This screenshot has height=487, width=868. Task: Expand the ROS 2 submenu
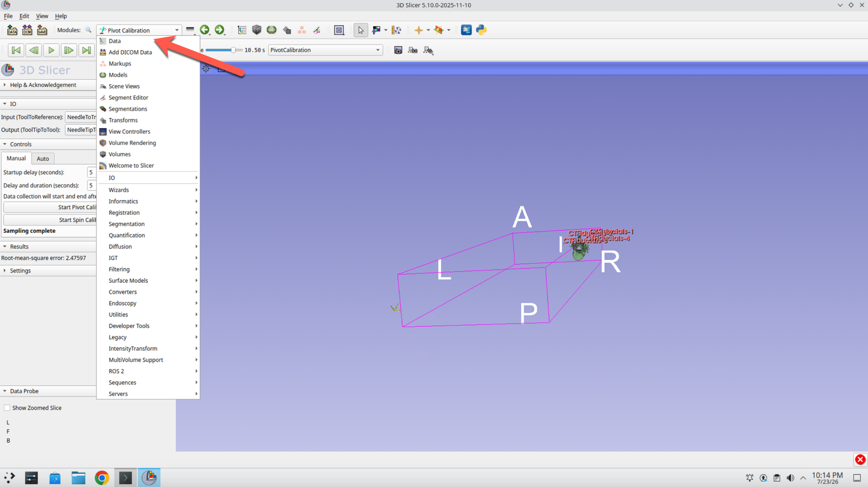[148, 371]
